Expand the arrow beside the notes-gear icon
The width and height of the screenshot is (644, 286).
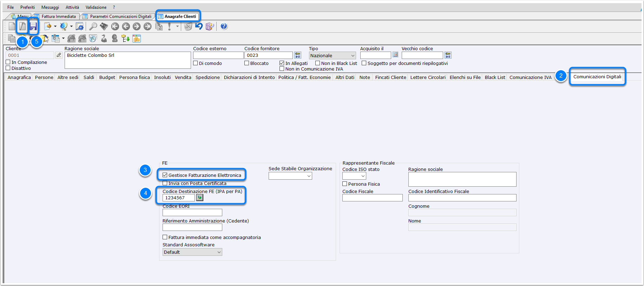[55, 26]
